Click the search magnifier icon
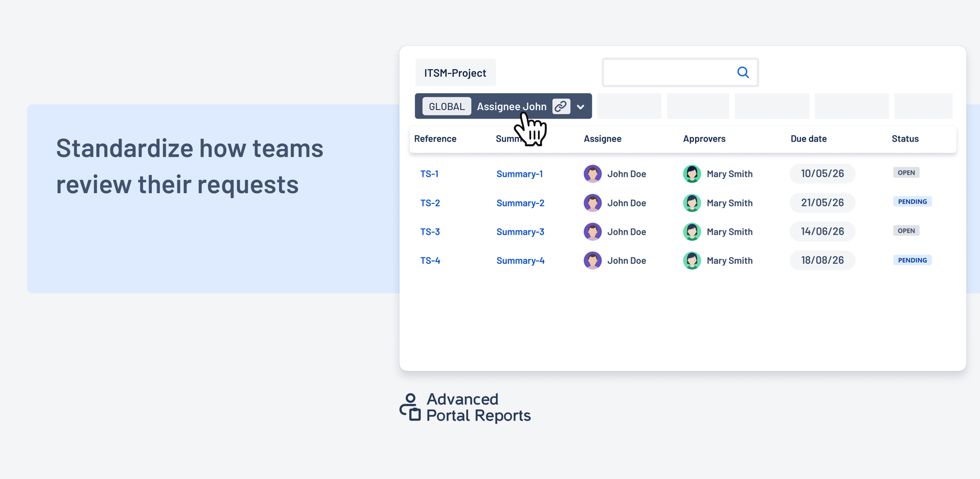The width and height of the screenshot is (980, 479). [743, 72]
